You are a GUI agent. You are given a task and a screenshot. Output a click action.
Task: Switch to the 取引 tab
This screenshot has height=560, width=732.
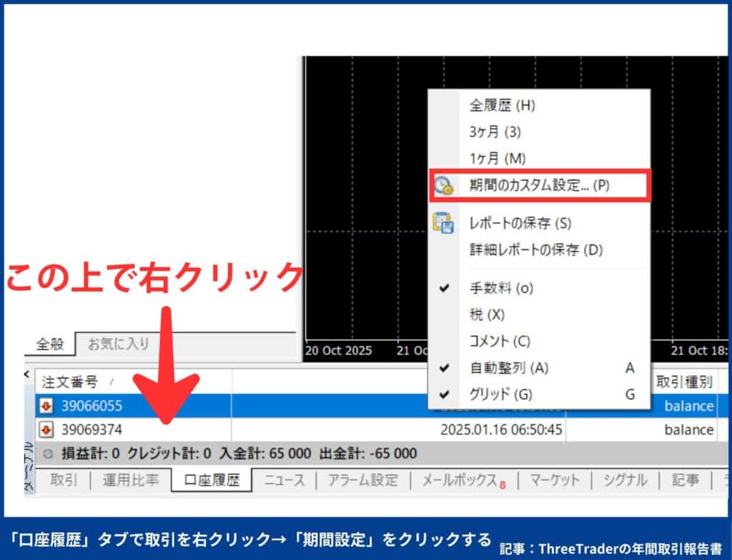pos(64,481)
